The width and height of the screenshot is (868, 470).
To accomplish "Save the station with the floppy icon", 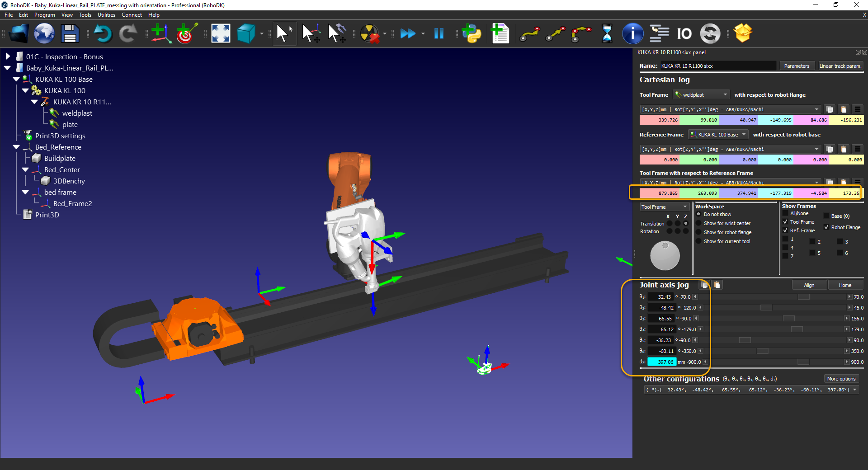I will point(70,33).
